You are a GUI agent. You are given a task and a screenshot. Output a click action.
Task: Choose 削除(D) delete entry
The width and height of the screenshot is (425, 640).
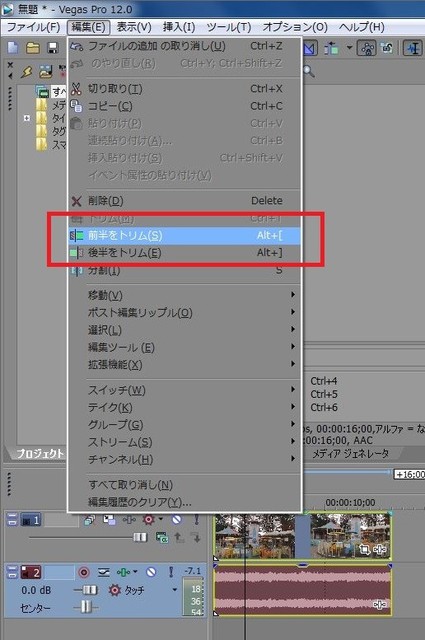pyautogui.click(x=185, y=200)
